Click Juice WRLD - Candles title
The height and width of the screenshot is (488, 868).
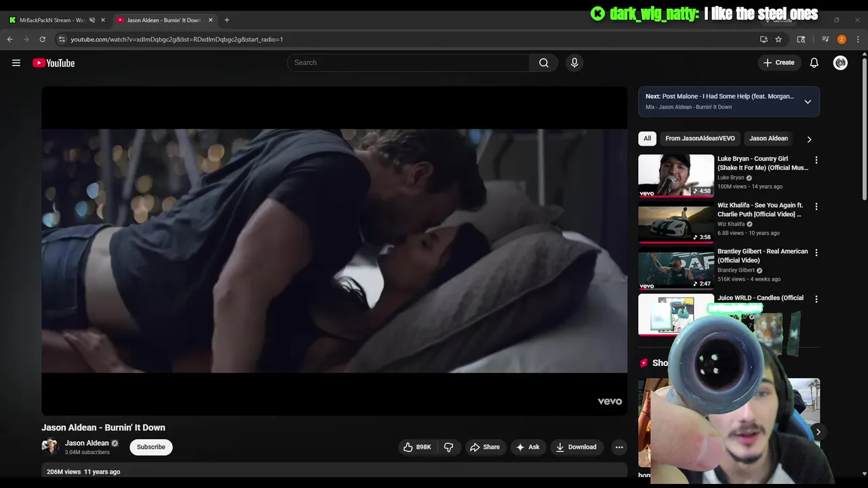coord(760,298)
